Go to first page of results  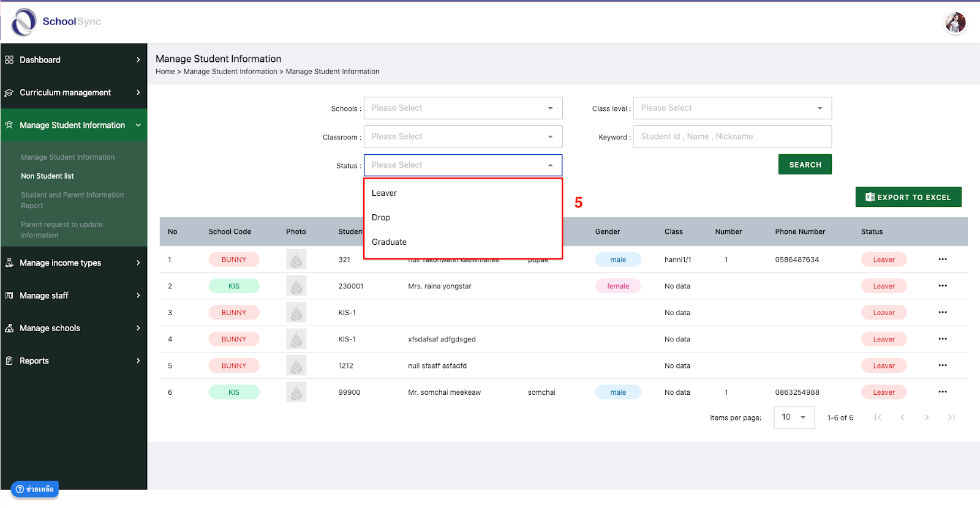pos(878,417)
